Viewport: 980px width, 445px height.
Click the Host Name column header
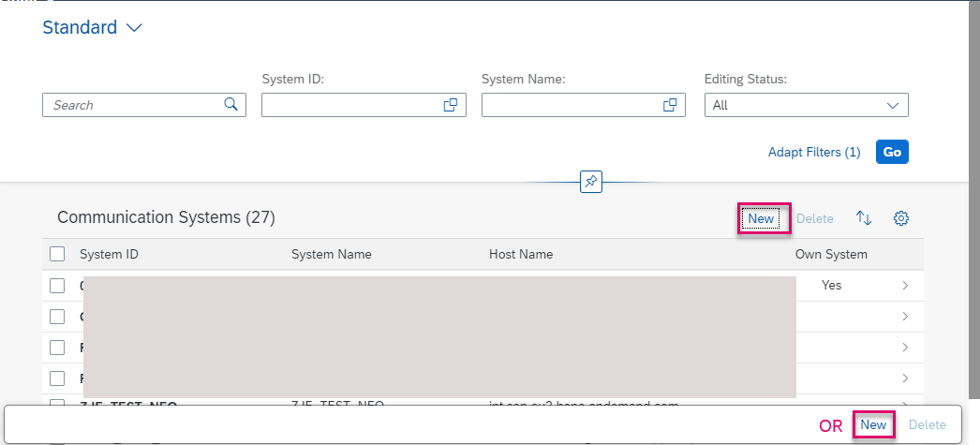pos(521,255)
